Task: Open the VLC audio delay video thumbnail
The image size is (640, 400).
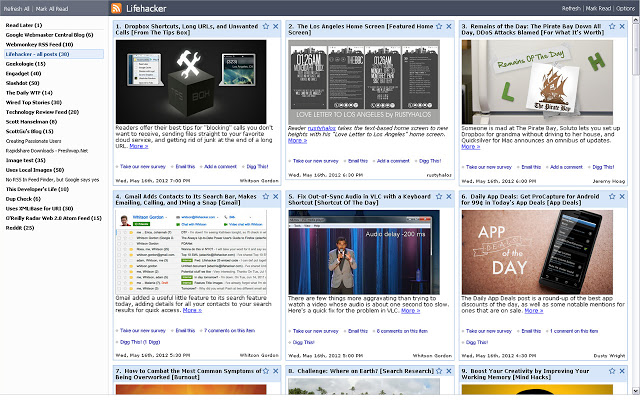Action: (x=364, y=252)
